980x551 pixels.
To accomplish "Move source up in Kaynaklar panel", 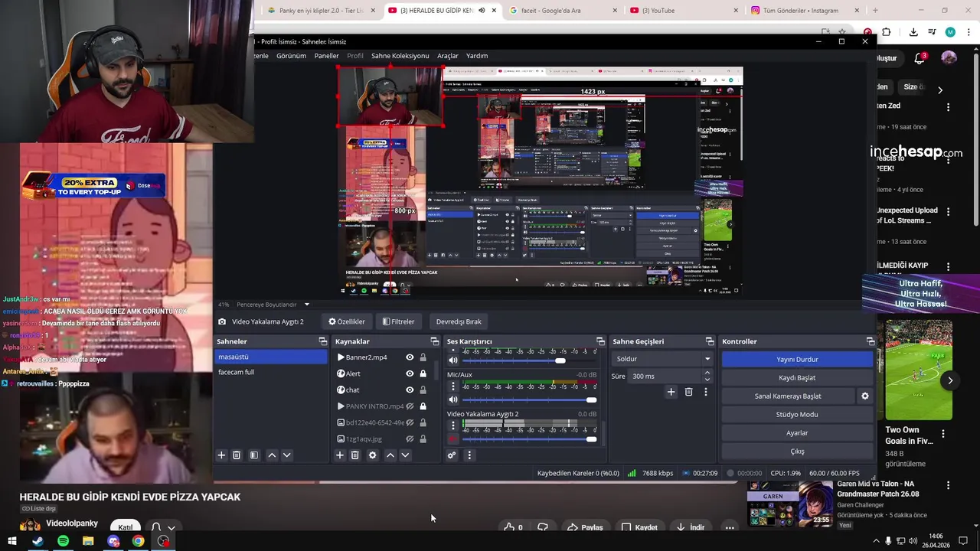I will click(x=390, y=455).
